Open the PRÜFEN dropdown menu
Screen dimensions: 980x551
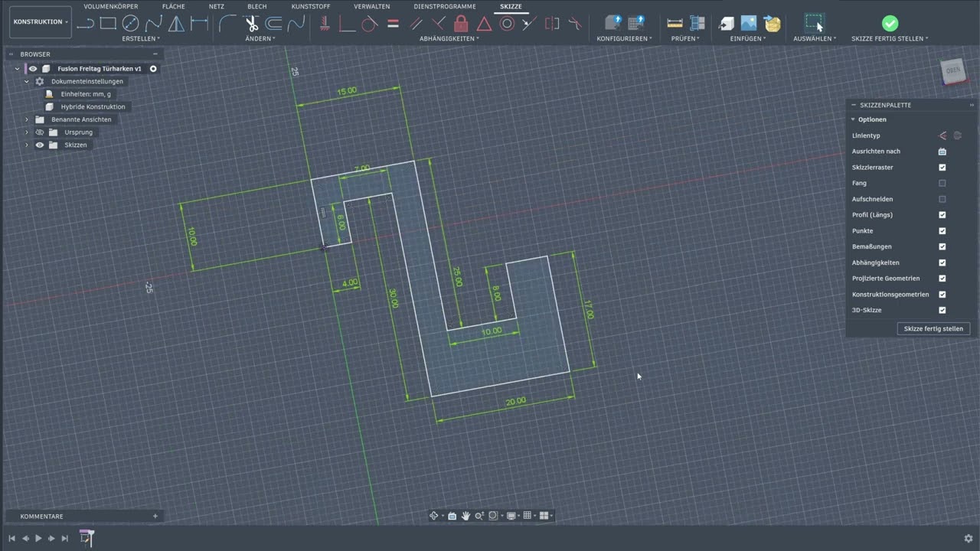tap(685, 38)
